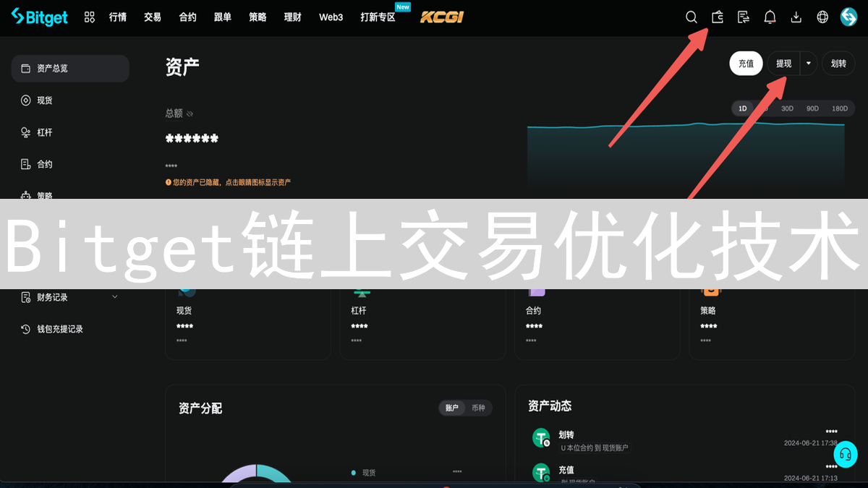Open the 合约 account card
Viewport: 868px width, 488px height.
point(597,323)
